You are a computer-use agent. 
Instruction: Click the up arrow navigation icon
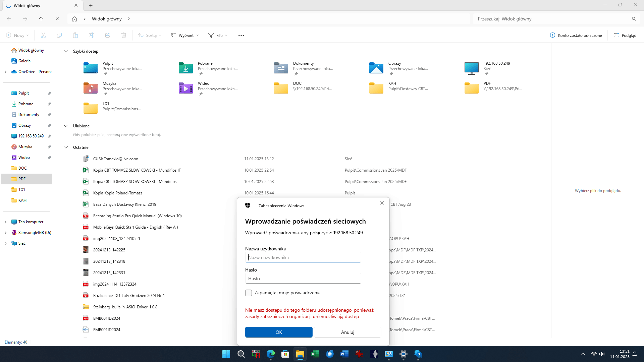[x=41, y=19]
